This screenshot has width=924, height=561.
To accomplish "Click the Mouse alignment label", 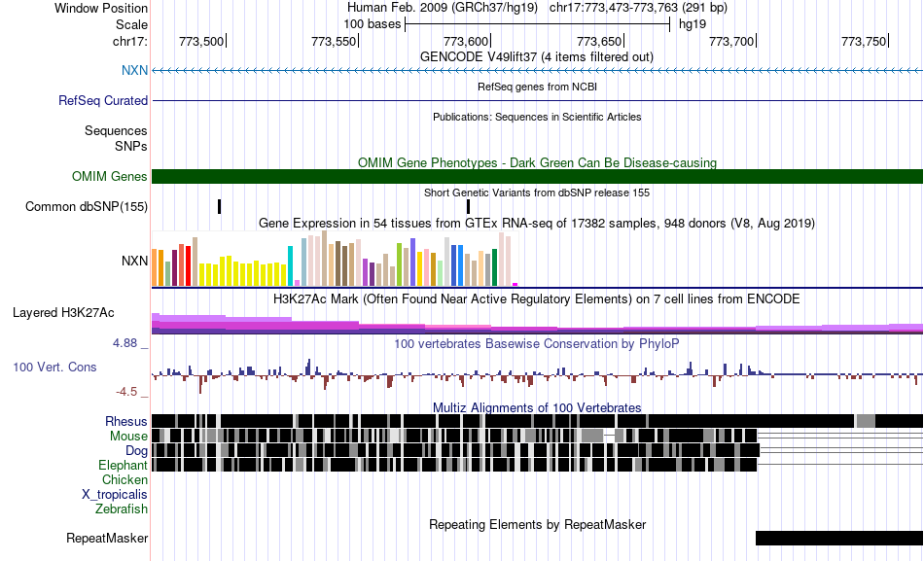I will (x=128, y=437).
